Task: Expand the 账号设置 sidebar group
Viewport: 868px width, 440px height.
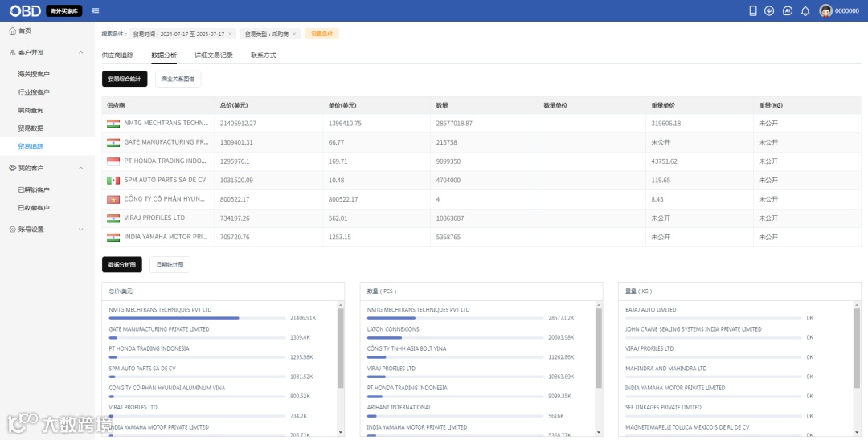Action: (x=81, y=230)
